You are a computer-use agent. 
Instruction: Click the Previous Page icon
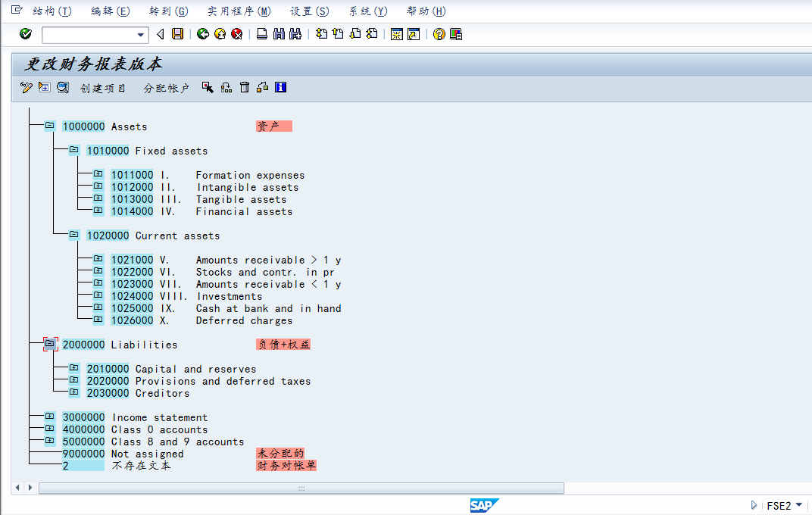pos(338,34)
